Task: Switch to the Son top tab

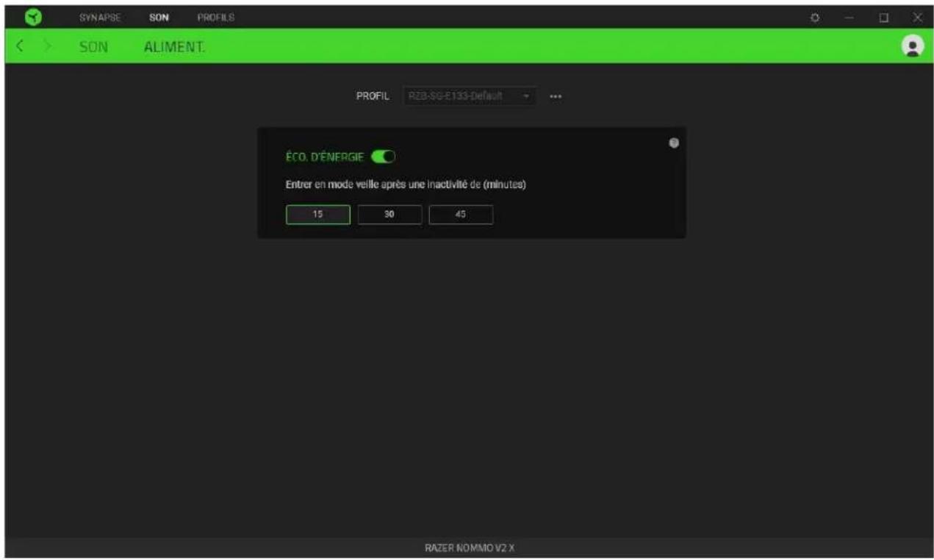Action: click(x=159, y=17)
